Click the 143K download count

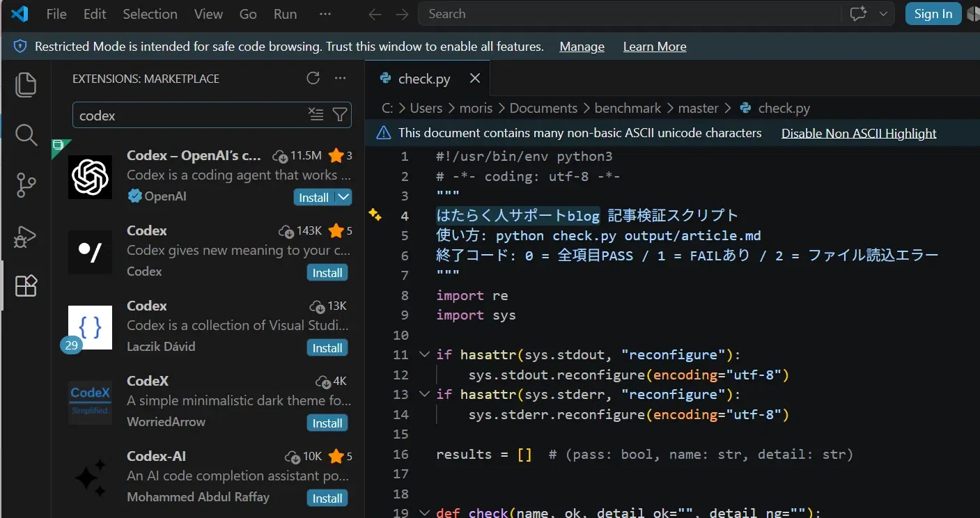(309, 230)
